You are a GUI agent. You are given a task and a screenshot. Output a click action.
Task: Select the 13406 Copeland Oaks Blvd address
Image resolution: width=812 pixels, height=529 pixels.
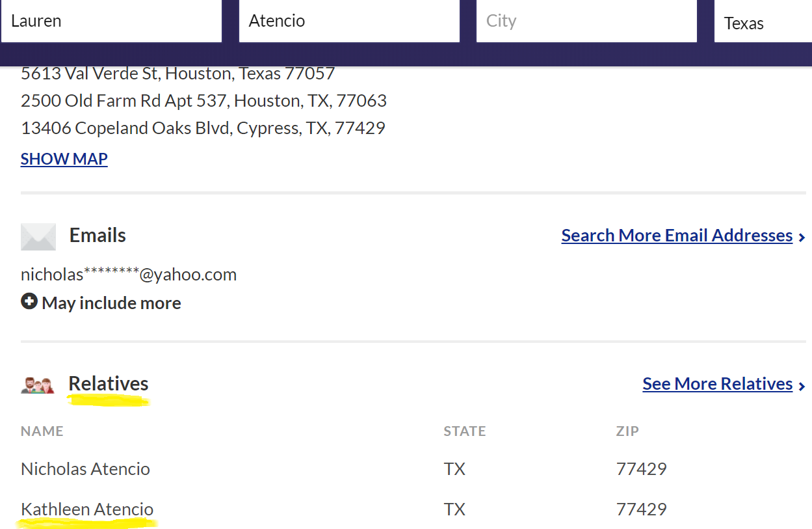click(203, 128)
